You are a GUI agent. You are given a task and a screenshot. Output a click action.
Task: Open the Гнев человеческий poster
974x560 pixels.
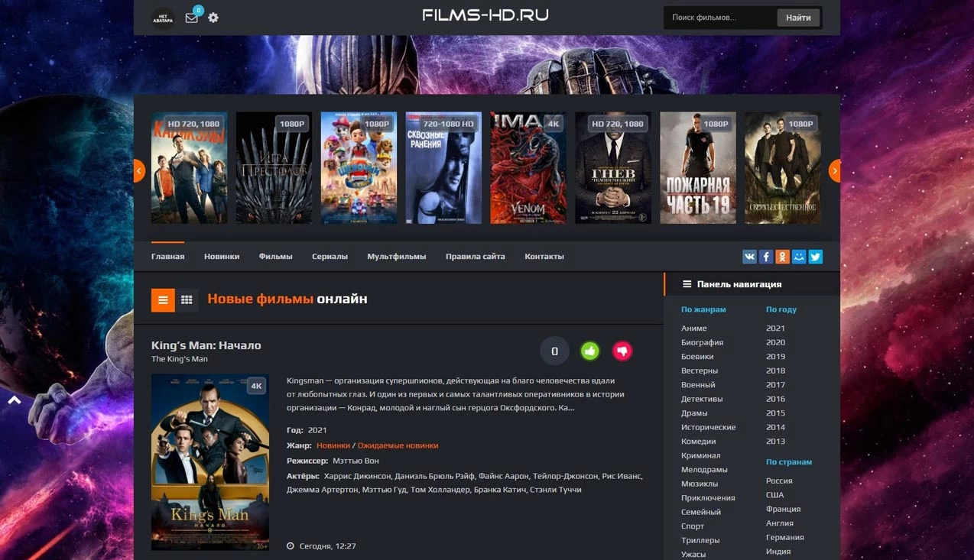coord(613,168)
